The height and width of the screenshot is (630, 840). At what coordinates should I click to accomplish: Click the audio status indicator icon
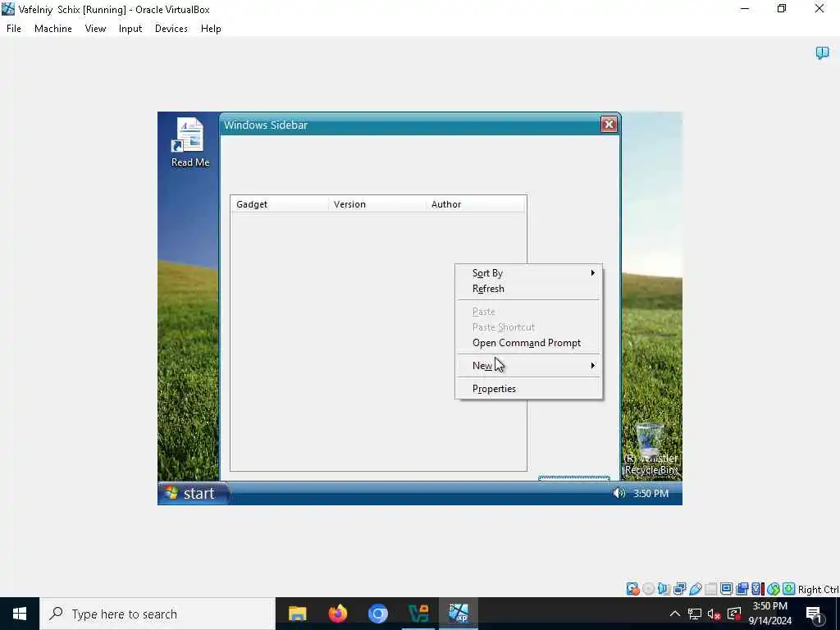tap(664, 589)
